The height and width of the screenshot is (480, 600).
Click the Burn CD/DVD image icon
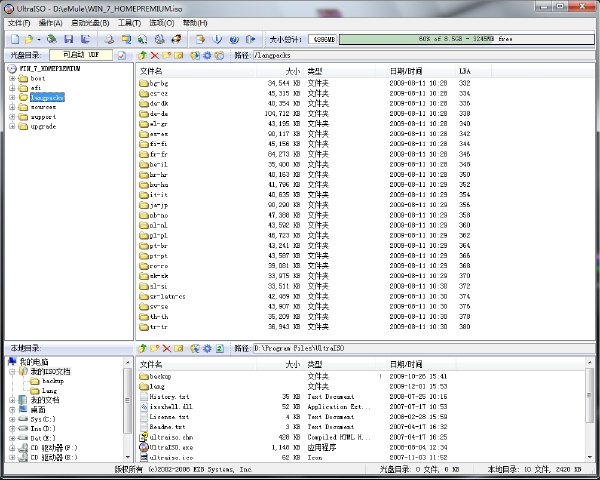pos(160,39)
